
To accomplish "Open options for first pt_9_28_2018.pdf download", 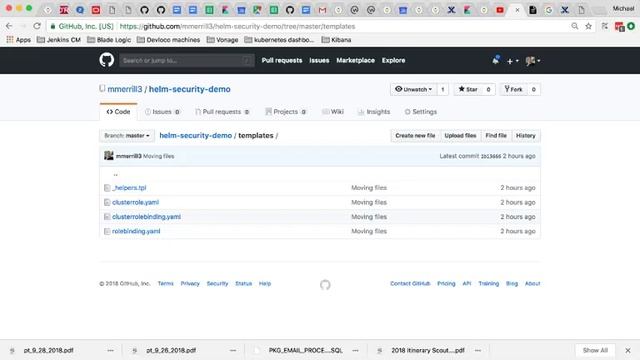I will (110, 350).
